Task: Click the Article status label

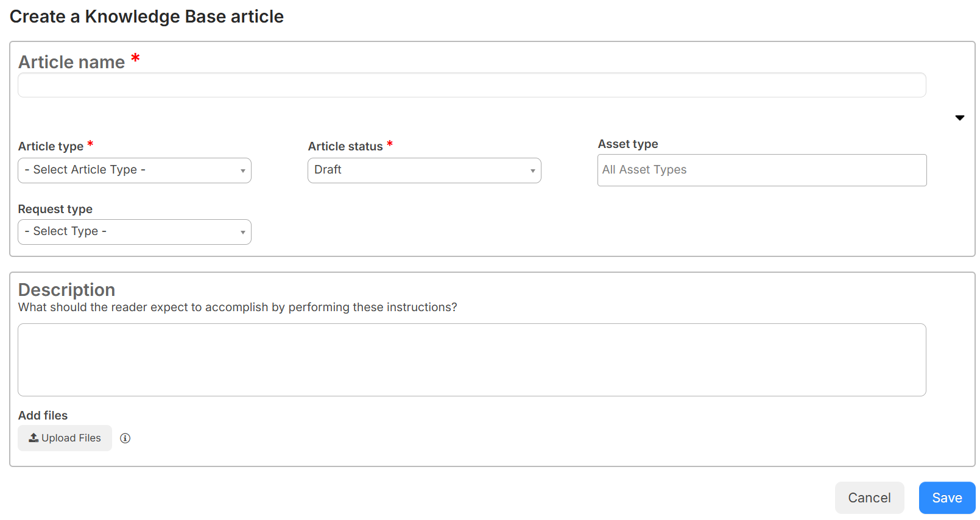Action: coord(345,146)
